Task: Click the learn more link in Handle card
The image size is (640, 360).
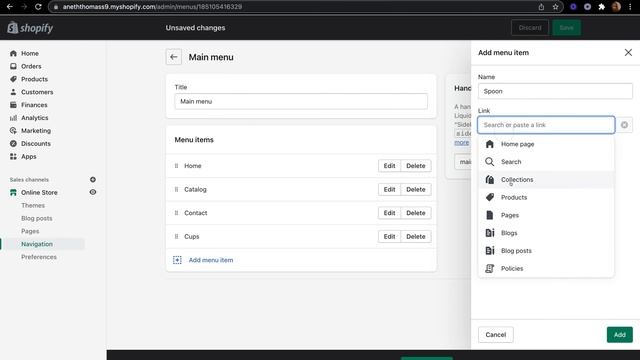Action: [462, 142]
